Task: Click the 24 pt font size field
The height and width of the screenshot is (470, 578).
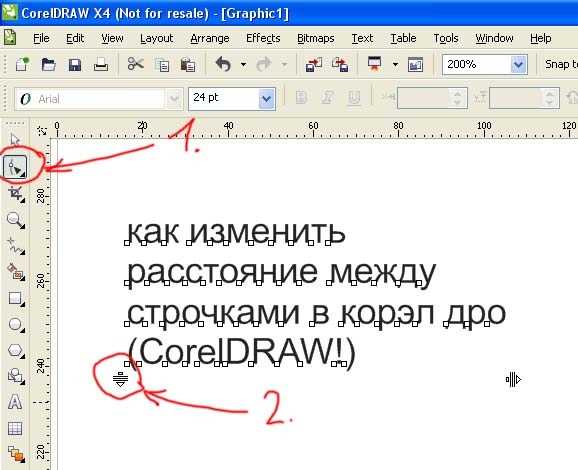Action: [x=224, y=98]
